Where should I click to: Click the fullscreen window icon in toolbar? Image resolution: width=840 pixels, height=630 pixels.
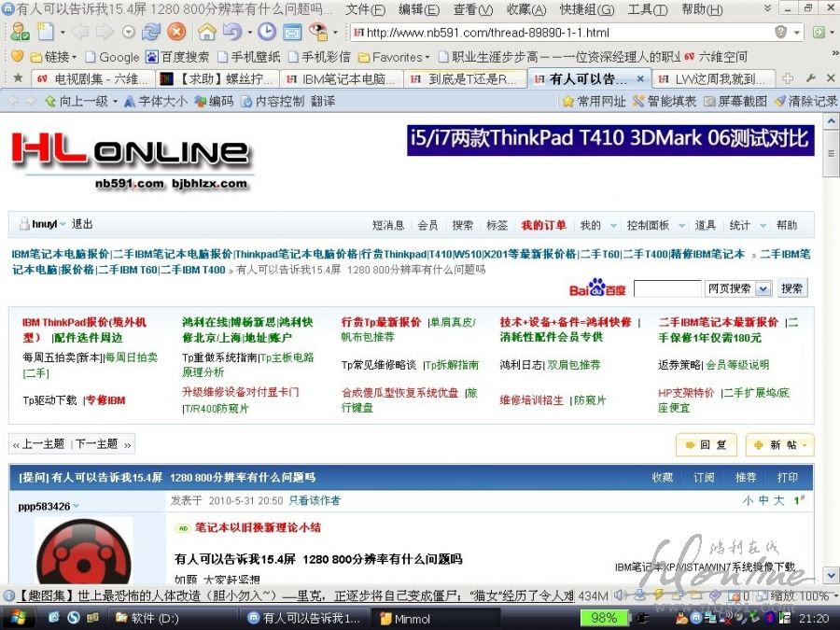[x=292, y=32]
